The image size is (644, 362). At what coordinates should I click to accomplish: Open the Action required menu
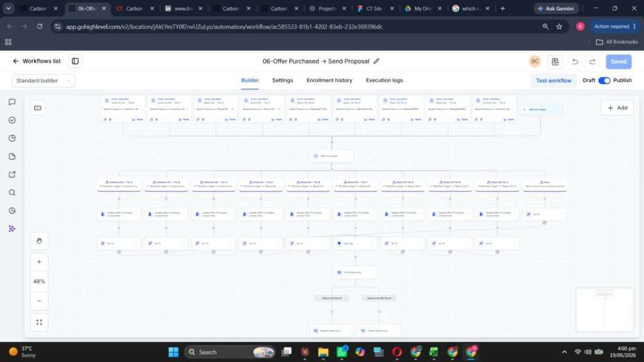coord(614,26)
